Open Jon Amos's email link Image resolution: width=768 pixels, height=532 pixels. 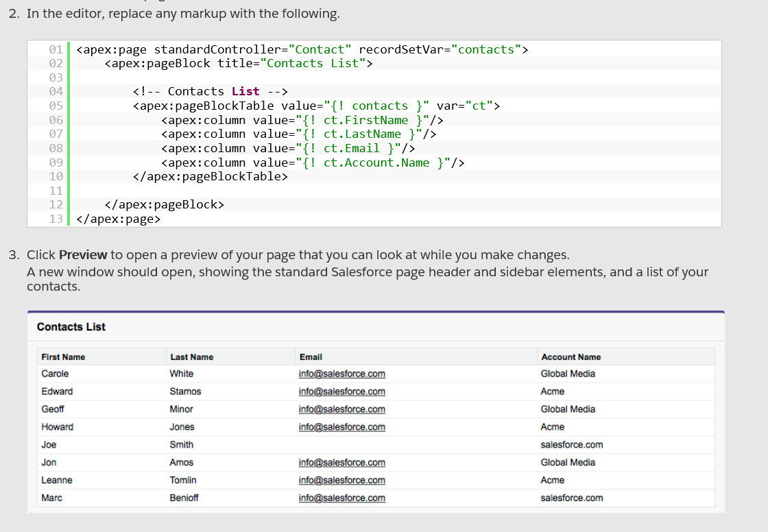(x=341, y=463)
